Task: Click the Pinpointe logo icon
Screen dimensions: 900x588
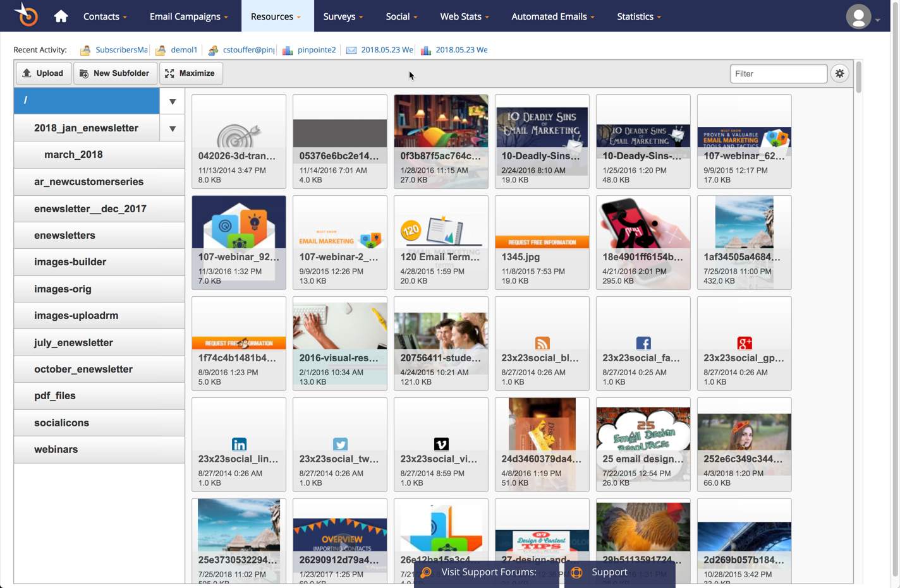Action: tap(27, 15)
